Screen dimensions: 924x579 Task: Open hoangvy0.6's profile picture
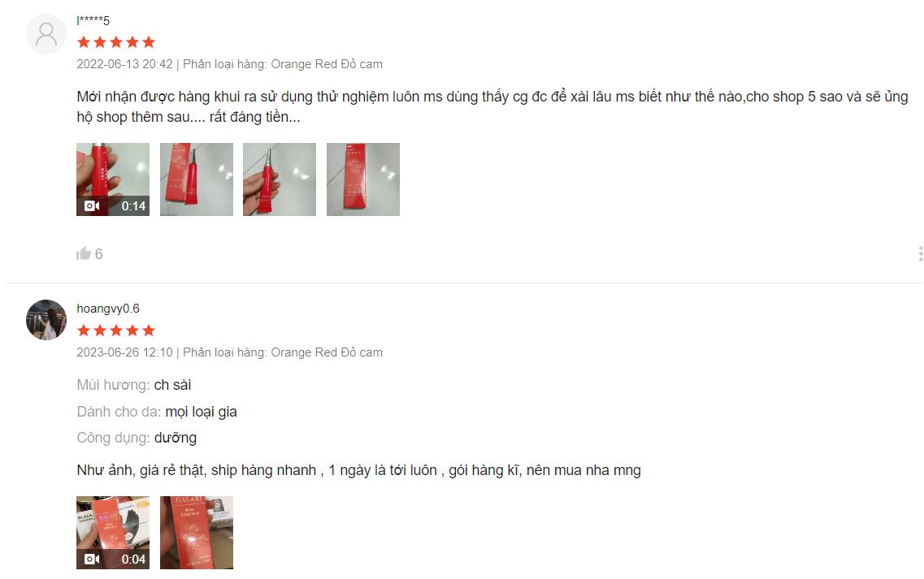46,320
